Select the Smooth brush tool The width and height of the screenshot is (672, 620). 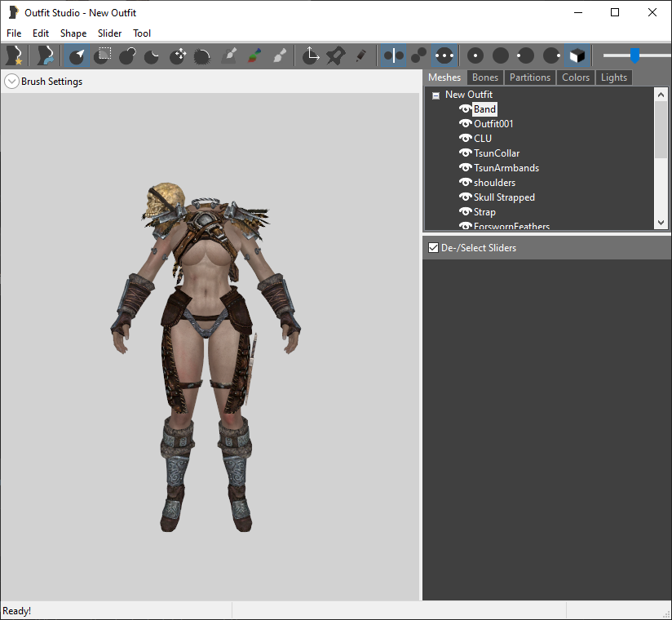(x=202, y=55)
